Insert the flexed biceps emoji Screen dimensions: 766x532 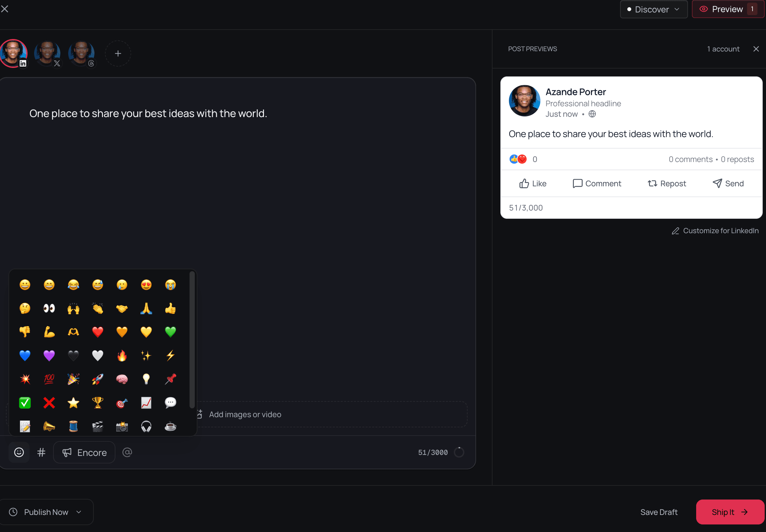coord(49,332)
